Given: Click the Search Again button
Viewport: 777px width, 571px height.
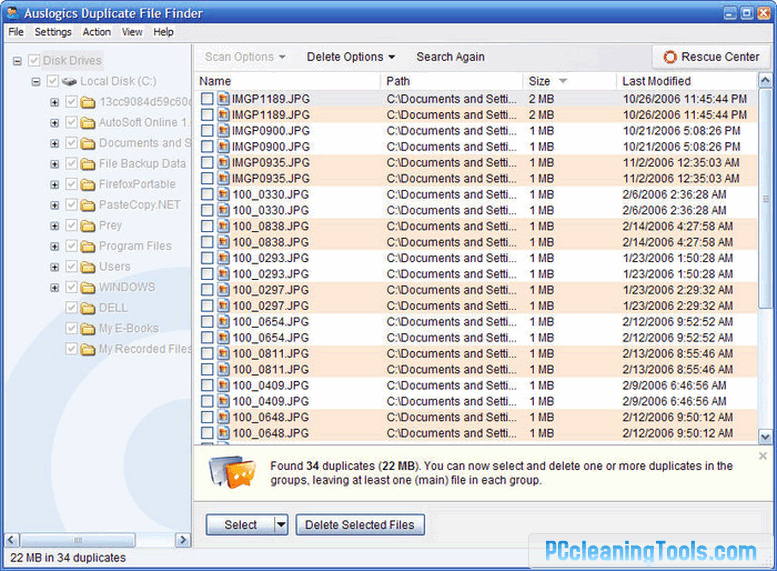Looking at the screenshot, I should 450,57.
